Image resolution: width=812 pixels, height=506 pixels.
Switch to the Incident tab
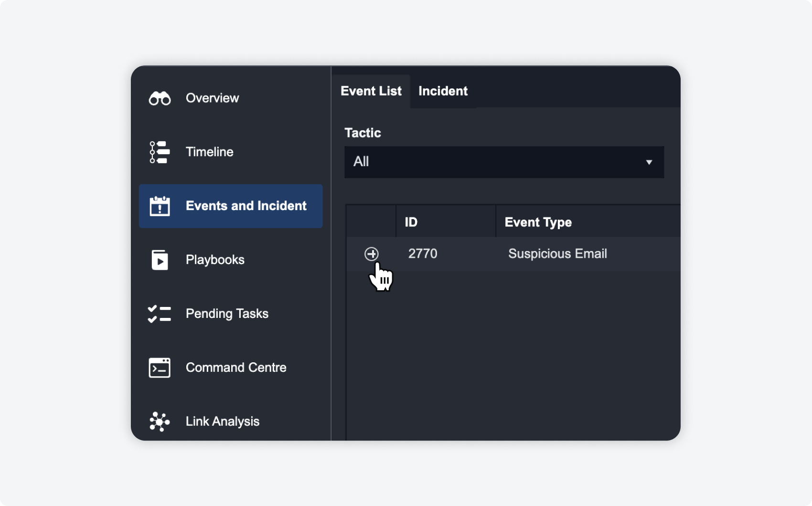(x=443, y=91)
